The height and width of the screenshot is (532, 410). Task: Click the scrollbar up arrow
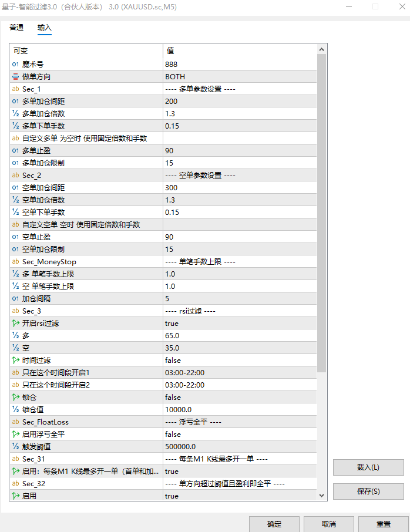click(321, 49)
